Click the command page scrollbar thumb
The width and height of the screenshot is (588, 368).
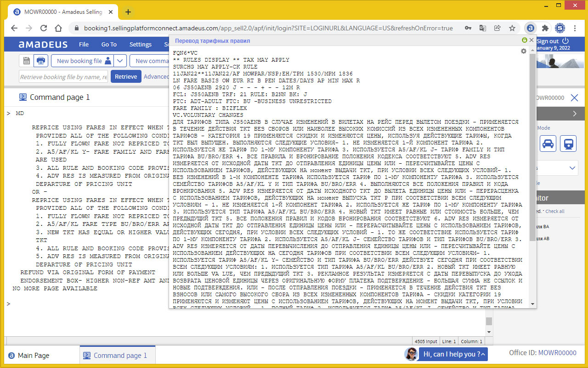pos(489,321)
